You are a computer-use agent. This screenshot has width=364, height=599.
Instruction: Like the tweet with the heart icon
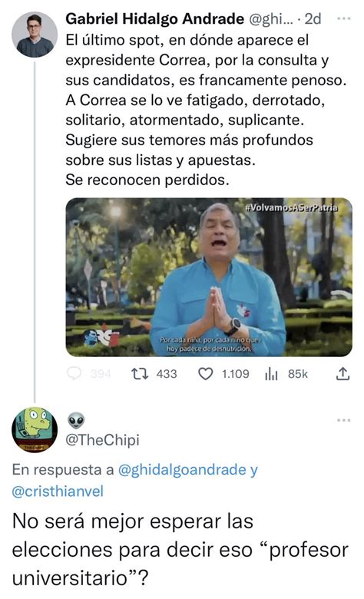click(x=206, y=374)
